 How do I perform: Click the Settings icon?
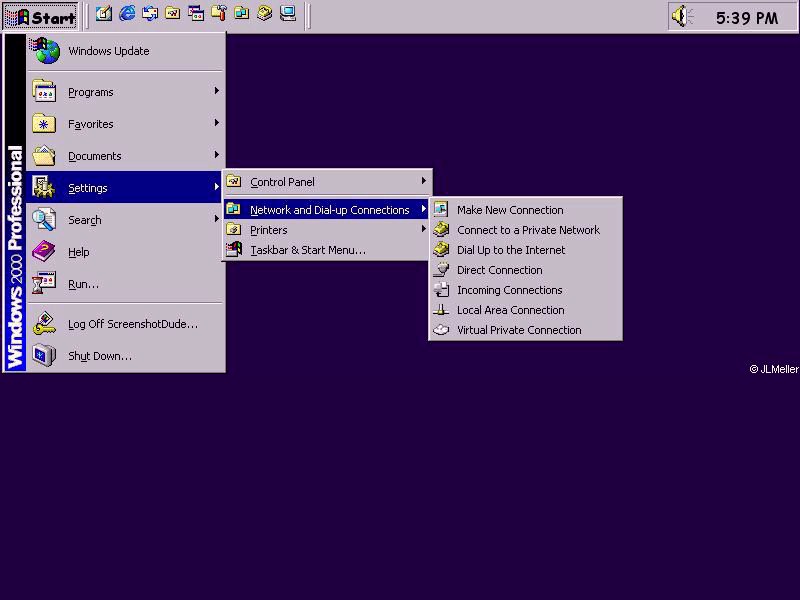point(44,187)
